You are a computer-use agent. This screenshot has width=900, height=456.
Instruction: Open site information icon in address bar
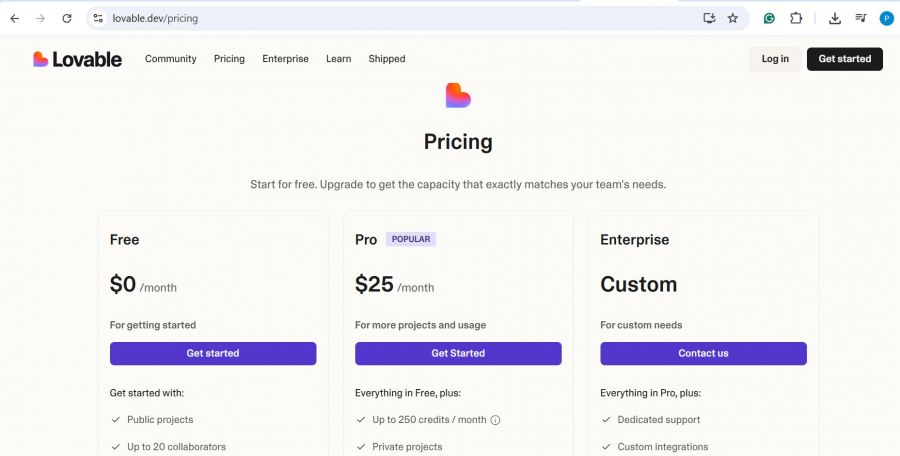[98, 18]
